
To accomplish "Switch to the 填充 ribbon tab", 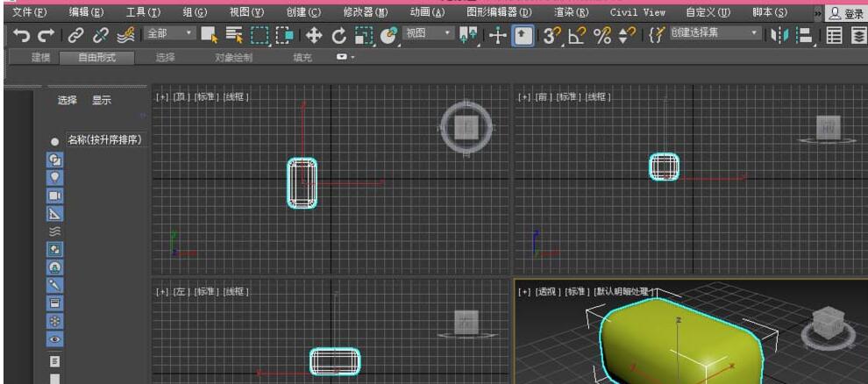I will 302,57.
